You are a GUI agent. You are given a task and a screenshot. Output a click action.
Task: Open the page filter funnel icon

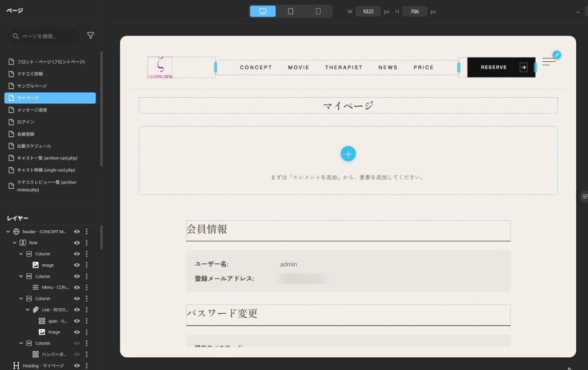(x=91, y=35)
